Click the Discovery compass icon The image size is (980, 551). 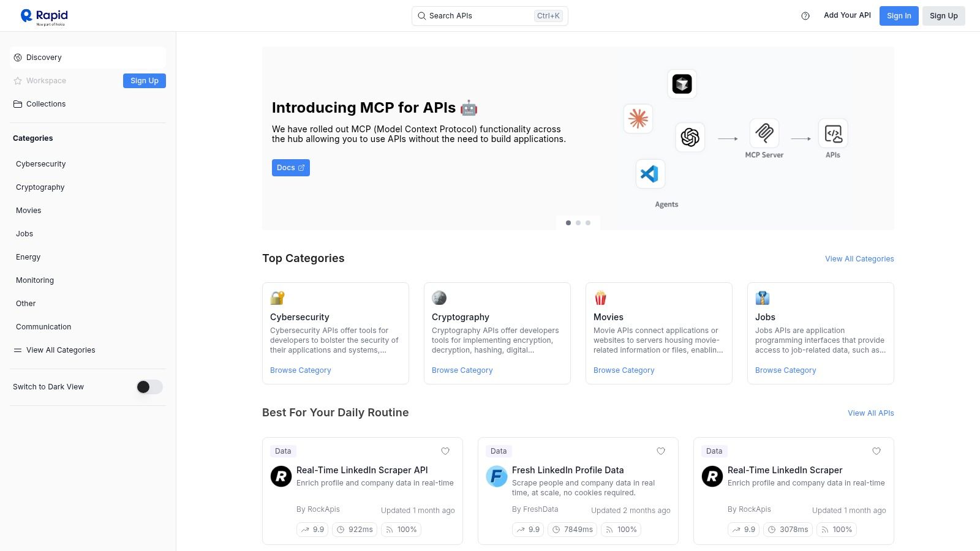point(18,58)
